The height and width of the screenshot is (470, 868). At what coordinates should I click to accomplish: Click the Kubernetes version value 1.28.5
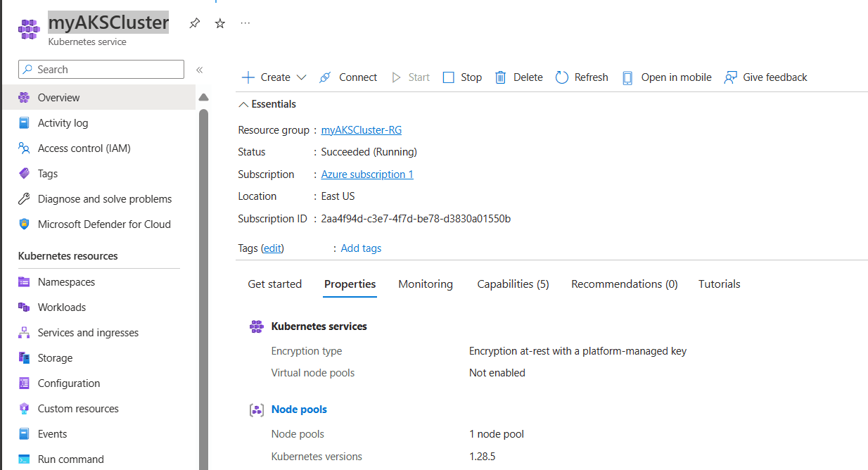(x=483, y=457)
